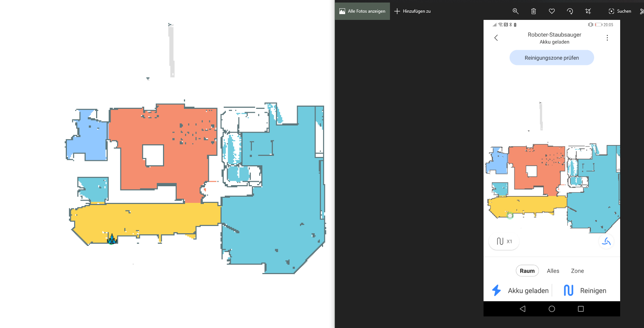
Task: Select the Zone tab
Action: point(578,271)
